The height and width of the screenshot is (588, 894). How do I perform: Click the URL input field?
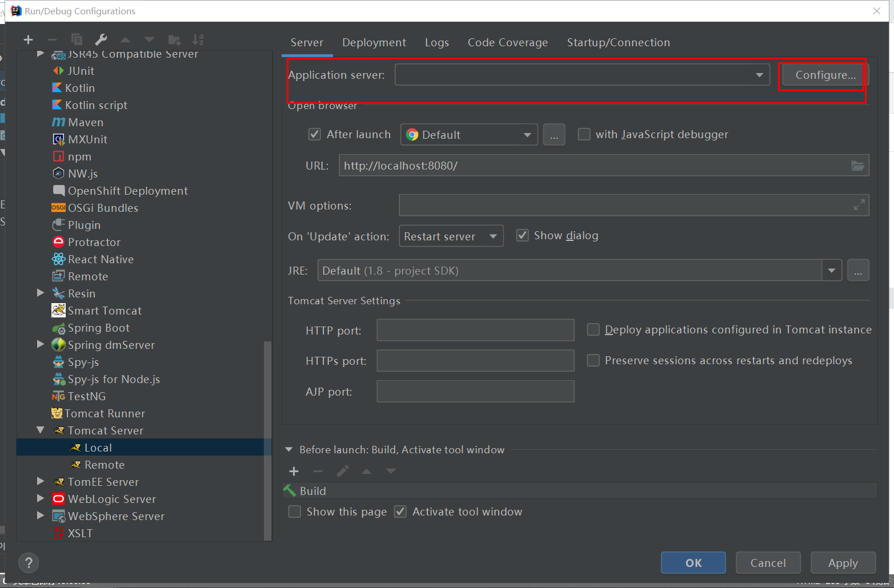click(604, 166)
